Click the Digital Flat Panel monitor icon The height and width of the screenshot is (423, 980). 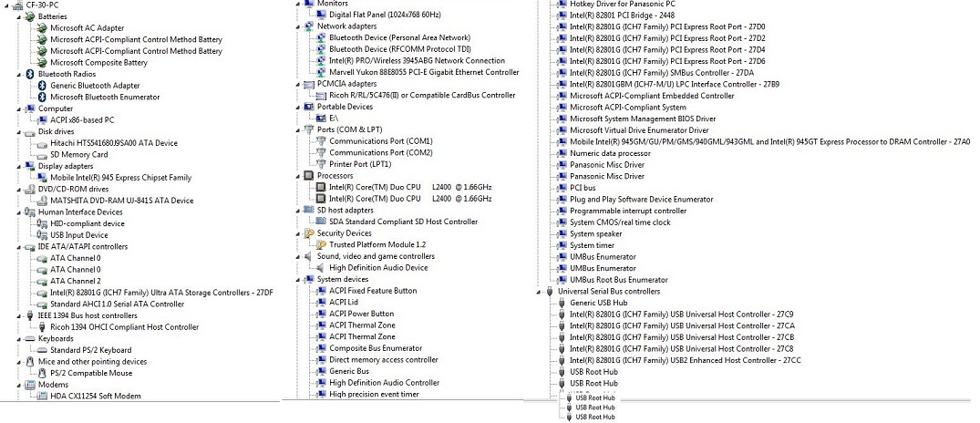(321, 15)
